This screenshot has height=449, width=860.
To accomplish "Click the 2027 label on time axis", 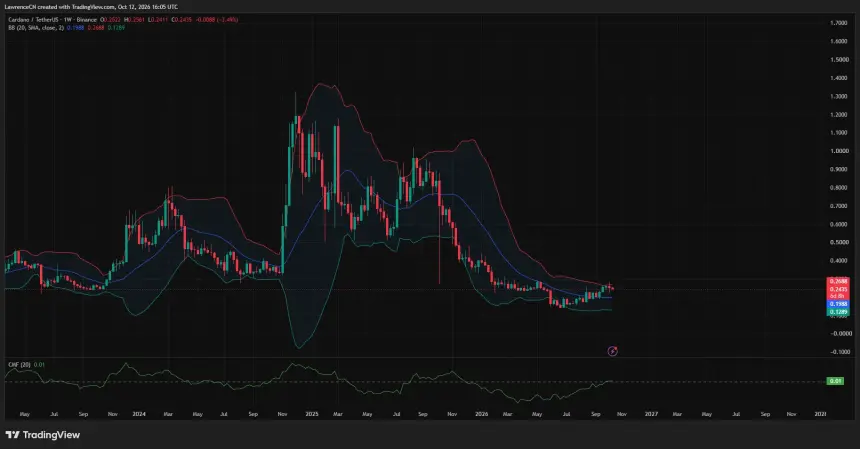I will click(x=651, y=414).
